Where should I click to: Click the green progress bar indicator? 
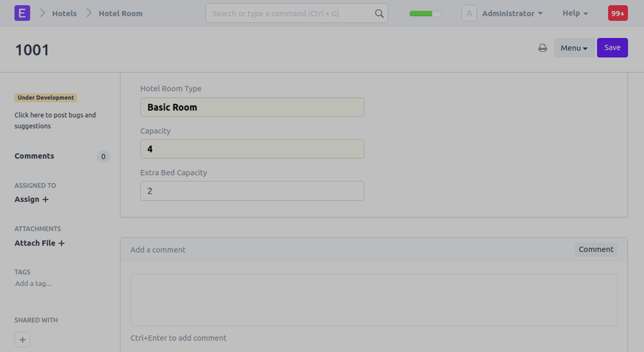tap(425, 14)
